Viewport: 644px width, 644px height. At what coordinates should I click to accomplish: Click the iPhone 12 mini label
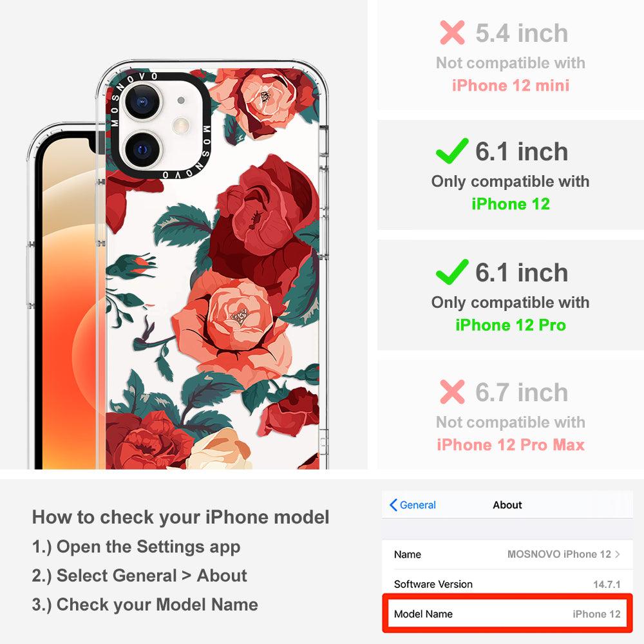pos(511,86)
